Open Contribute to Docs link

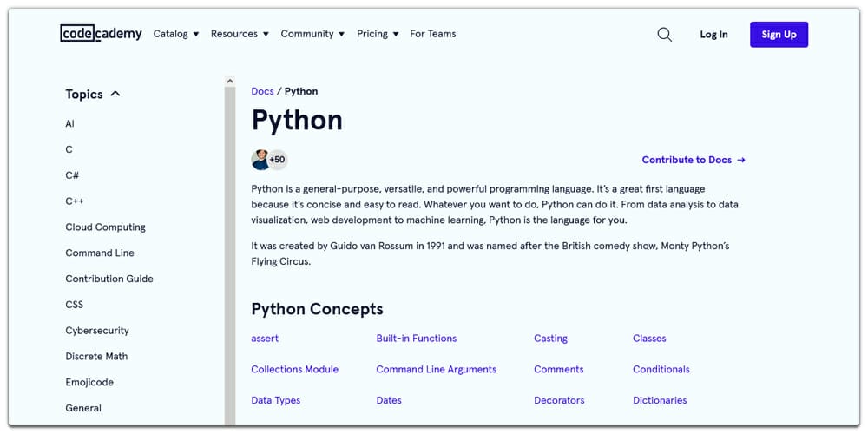pyautogui.click(x=694, y=160)
